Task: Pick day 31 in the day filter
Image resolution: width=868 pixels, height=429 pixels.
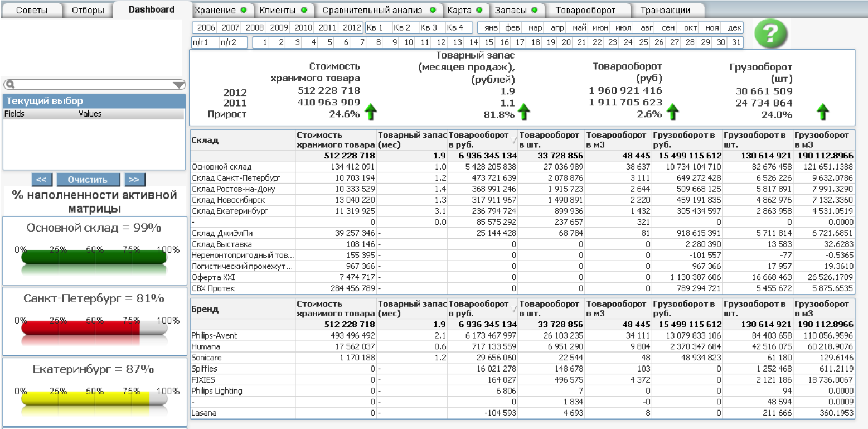Action: coord(736,42)
